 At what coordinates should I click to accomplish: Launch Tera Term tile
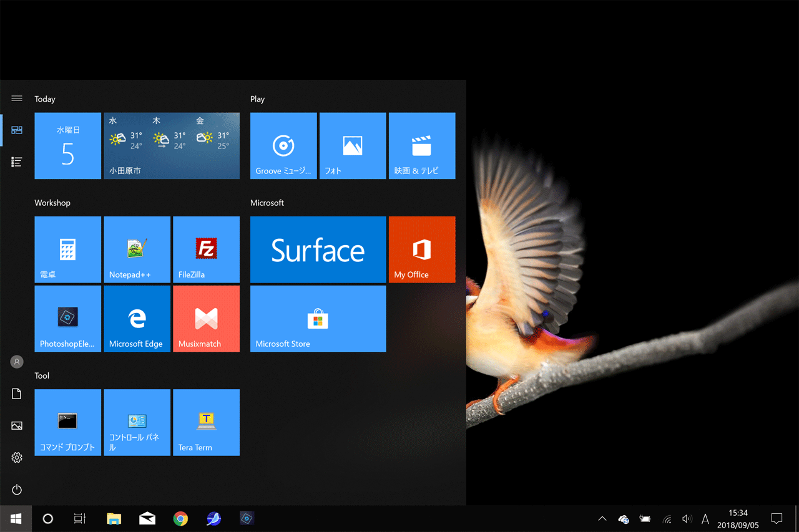[206, 422]
